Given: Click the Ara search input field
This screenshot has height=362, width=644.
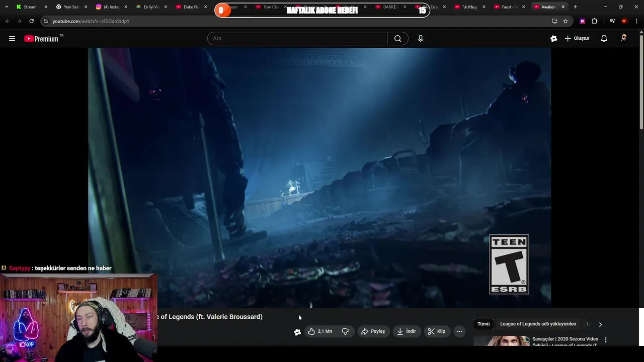Looking at the screenshot, I should [x=297, y=39].
